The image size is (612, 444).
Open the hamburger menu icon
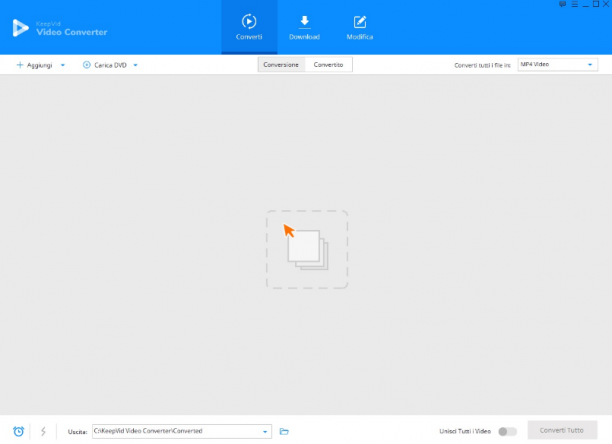(575, 4)
